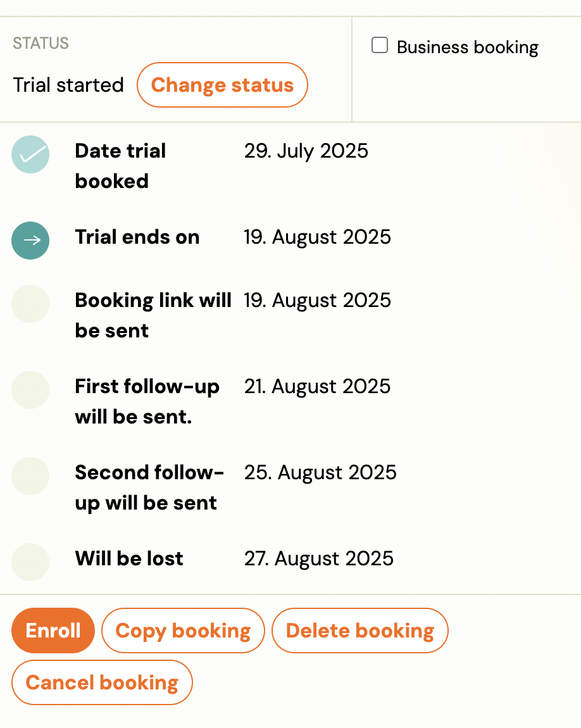Click the 21. August 2025 follow-up date
Image resolution: width=581 pixels, height=728 pixels.
[317, 386]
